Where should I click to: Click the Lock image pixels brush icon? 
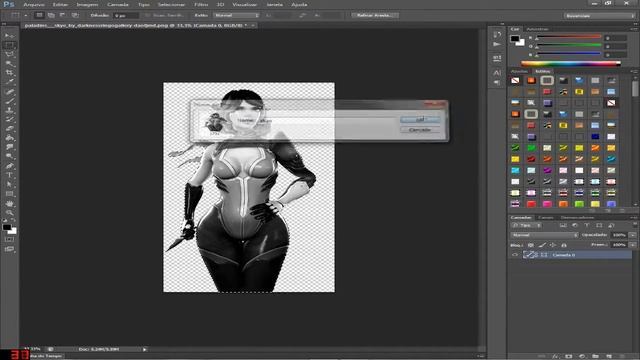542,245
